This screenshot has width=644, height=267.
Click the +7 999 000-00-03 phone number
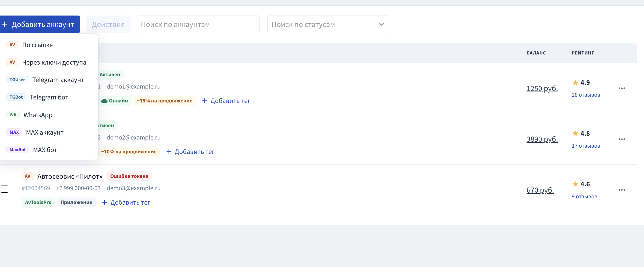78,188
